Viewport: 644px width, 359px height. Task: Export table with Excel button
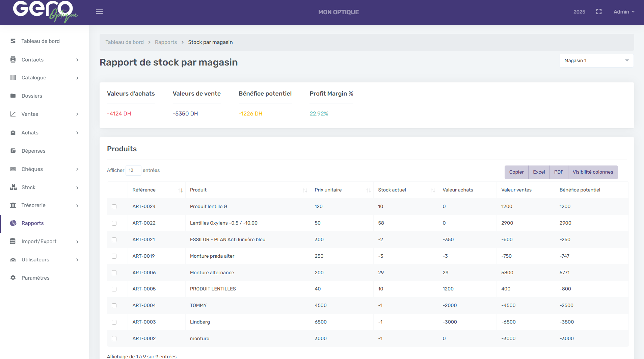pos(539,172)
